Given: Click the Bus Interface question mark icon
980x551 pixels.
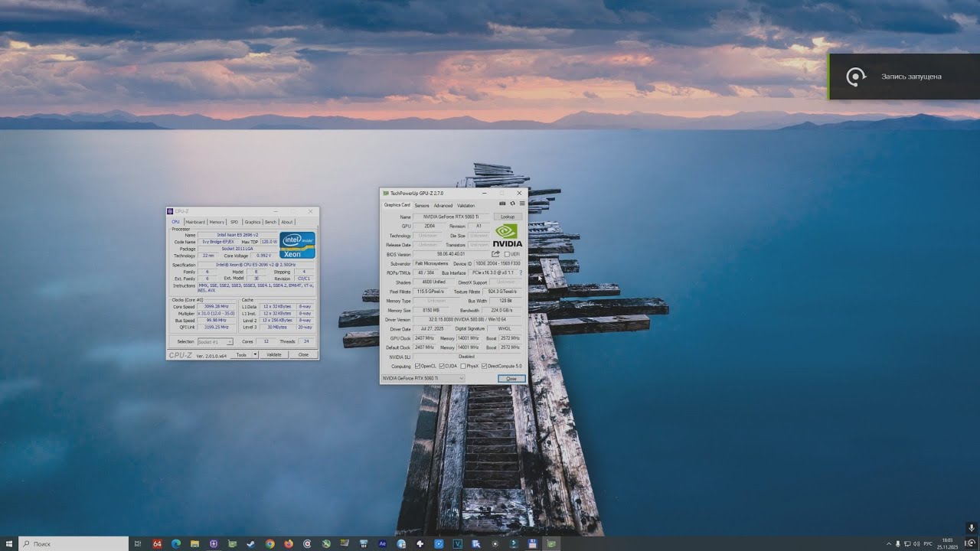Looking at the screenshot, I should [x=521, y=272].
